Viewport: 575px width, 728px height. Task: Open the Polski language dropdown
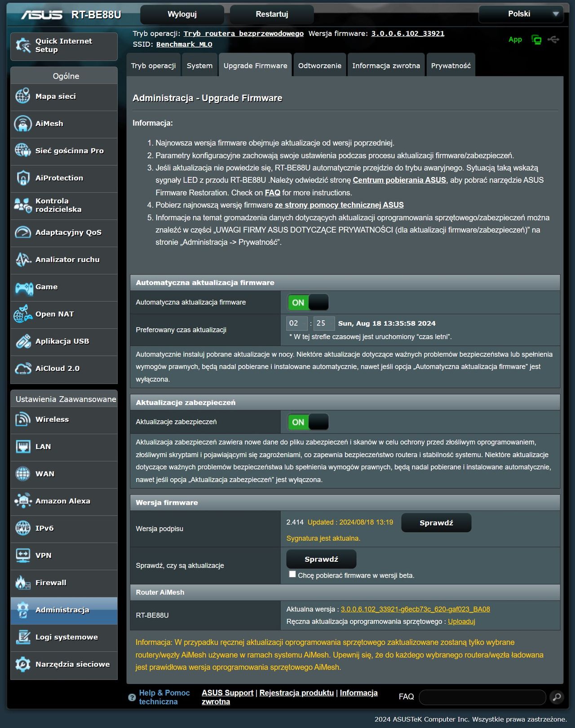[521, 14]
